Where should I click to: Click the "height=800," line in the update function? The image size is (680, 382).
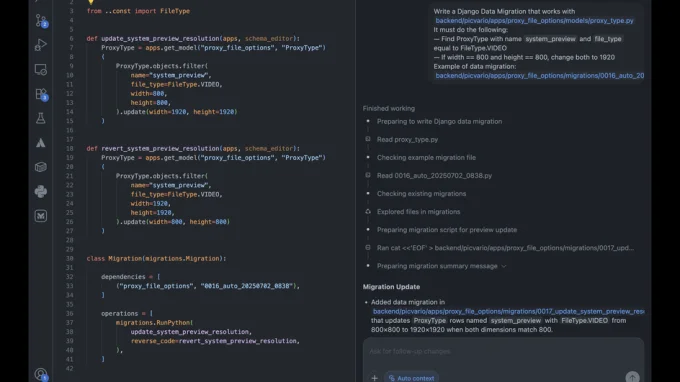click(151, 103)
